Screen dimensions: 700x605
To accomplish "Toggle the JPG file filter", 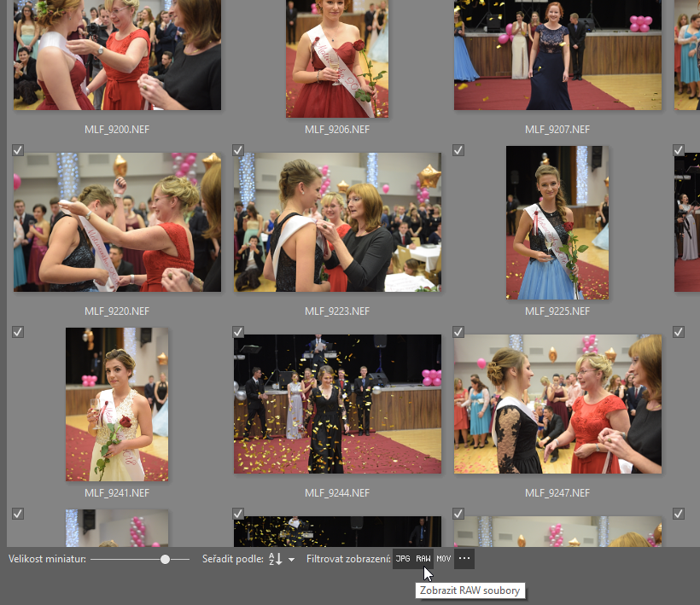I will (403, 559).
